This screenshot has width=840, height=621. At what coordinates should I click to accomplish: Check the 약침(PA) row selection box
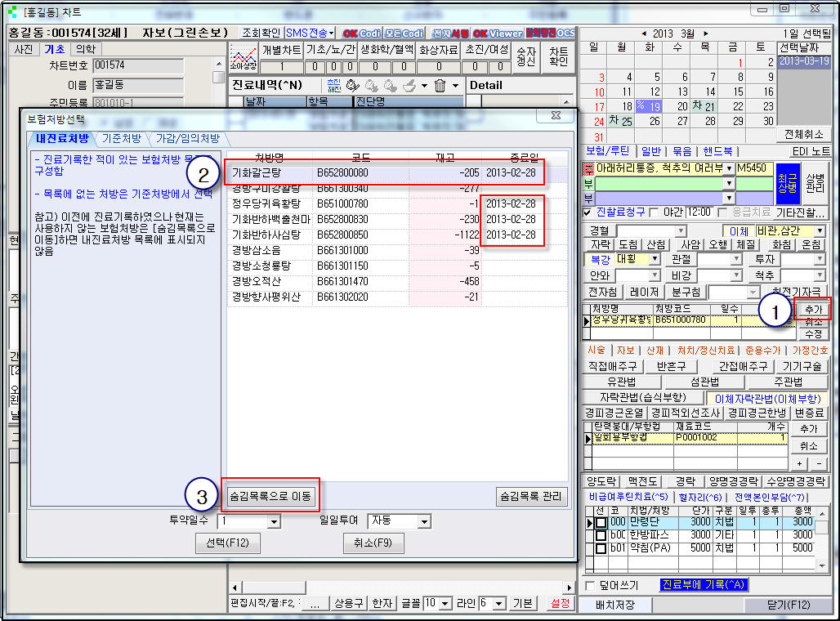click(601, 548)
